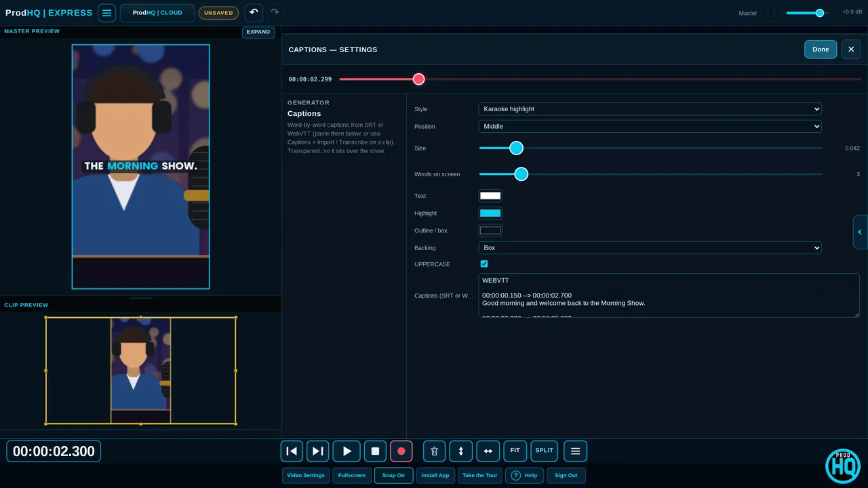Click Install App

(x=435, y=476)
